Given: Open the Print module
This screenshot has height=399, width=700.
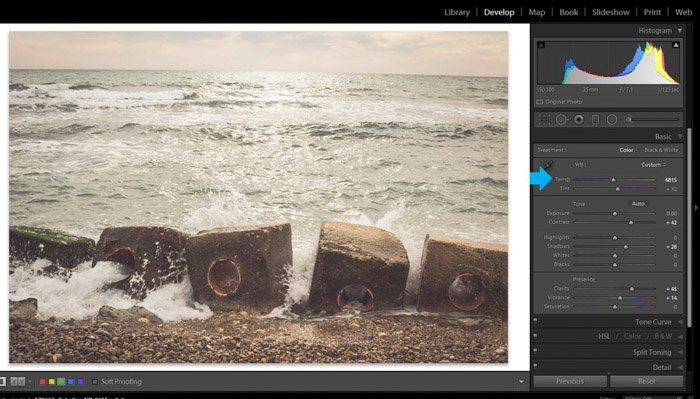Looking at the screenshot, I should point(652,12).
